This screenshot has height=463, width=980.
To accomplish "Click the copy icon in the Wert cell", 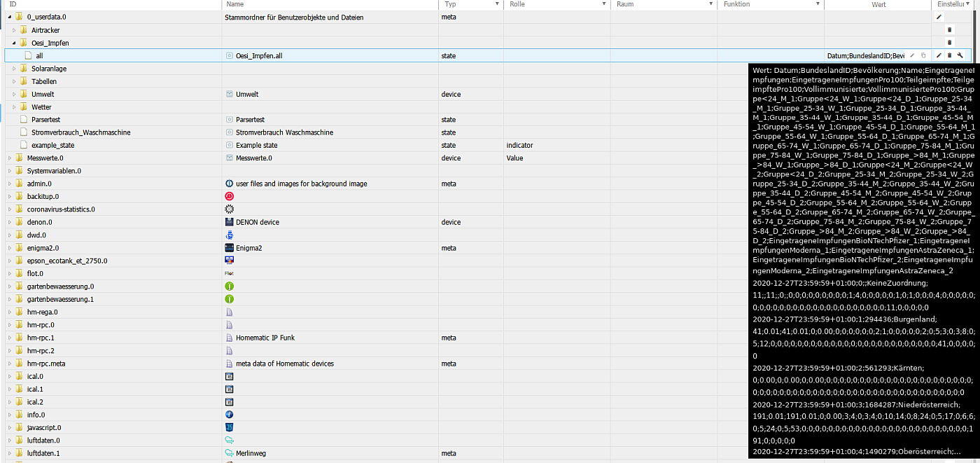I will [x=923, y=55].
